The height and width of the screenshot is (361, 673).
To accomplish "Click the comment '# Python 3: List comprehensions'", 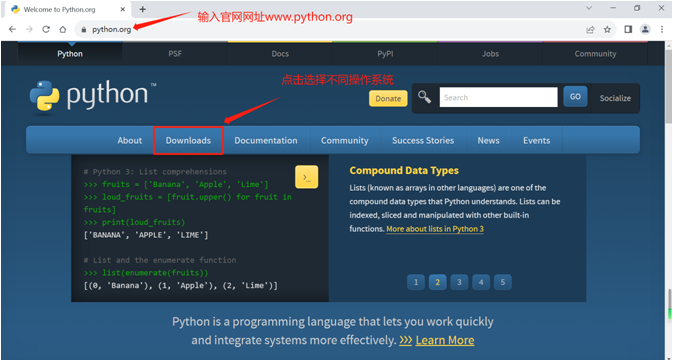I will click(155, 172).
